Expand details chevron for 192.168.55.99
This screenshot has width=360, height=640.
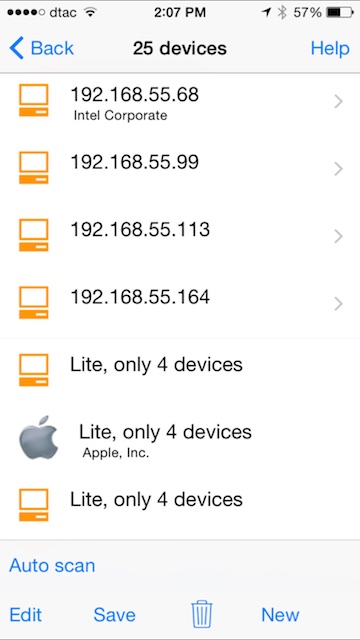[x=338, y=169]
